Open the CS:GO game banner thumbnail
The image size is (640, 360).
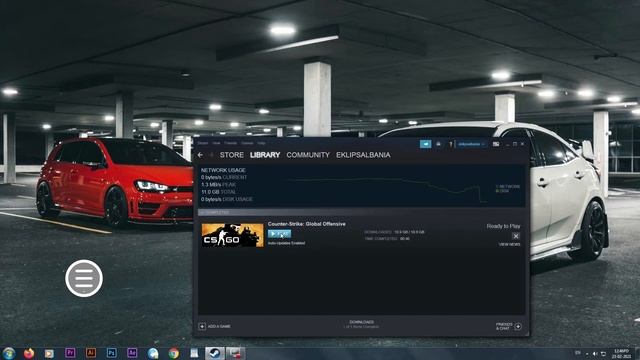pyautogui.click(x=233, y=235)
